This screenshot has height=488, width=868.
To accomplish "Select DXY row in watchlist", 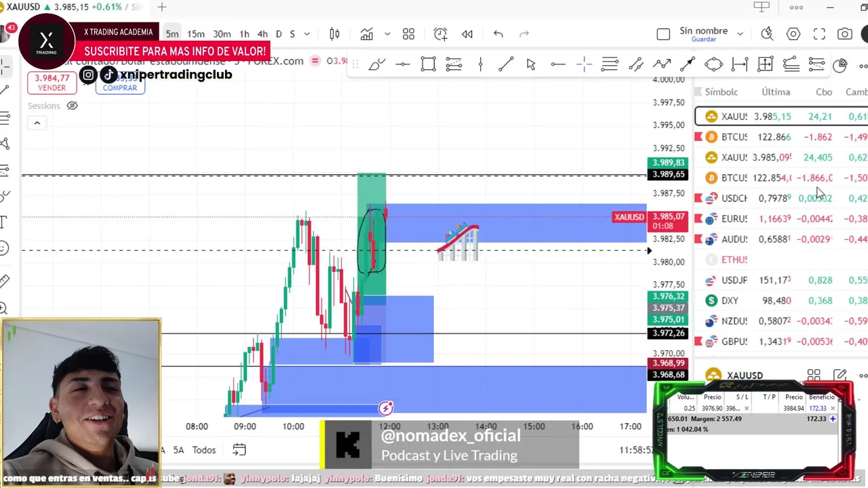I will (x=781, y=300).
